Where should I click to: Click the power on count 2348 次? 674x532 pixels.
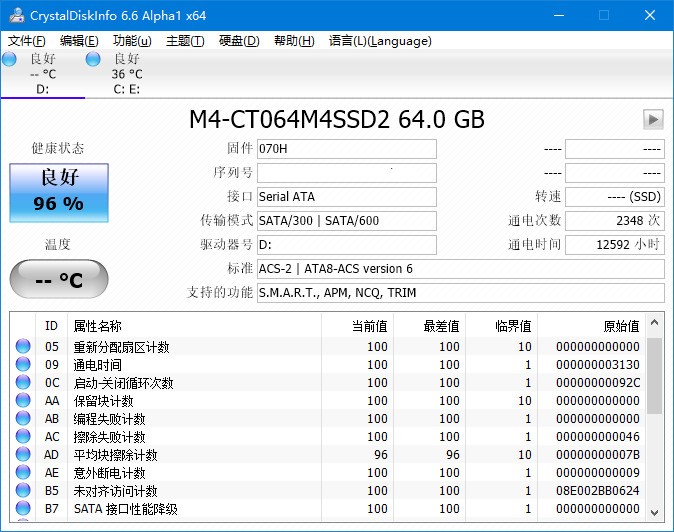tap(615, 221)
